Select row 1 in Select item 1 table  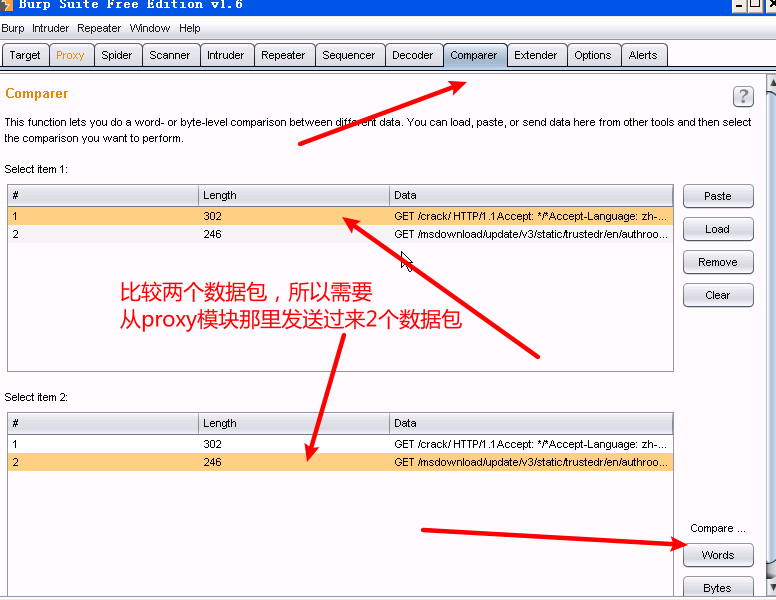(340, 216)
